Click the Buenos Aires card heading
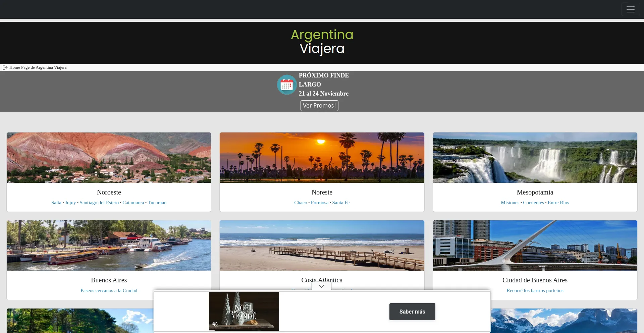Image resolution: width=644 pixels, height=333 pixels. click(x=109, y=280)
